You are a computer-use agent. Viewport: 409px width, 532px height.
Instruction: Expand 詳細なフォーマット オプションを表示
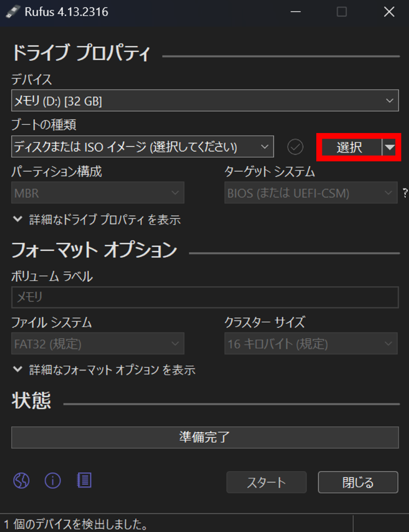point(104,370)
